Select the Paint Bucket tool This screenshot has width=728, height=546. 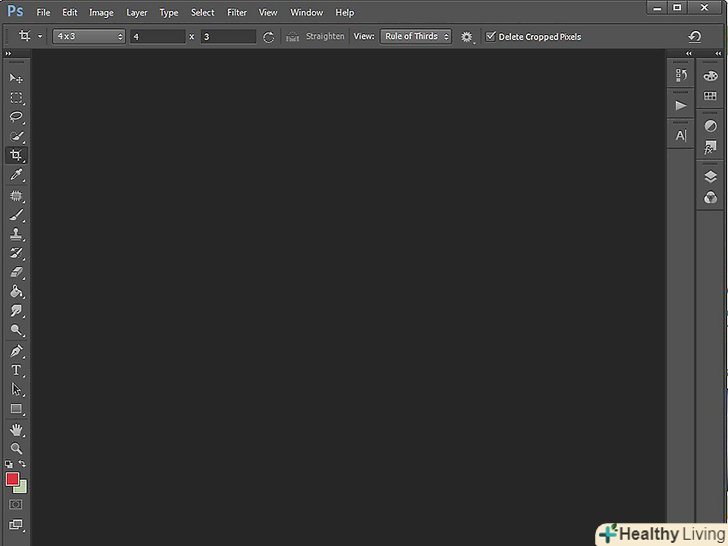click(16, 292)
